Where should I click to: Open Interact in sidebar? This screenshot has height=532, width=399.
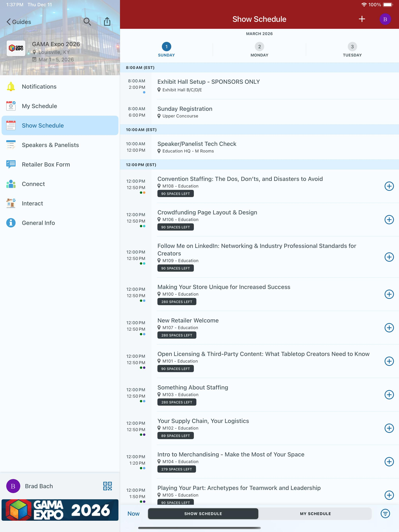tap(60, 203)
